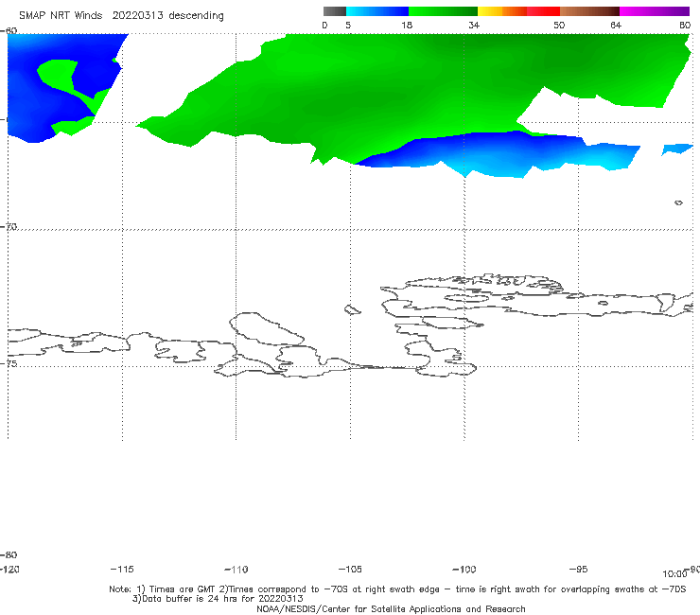
Task: Click the swath time label '10:00'
Action: pyautogui.click(x=674, y=574)
